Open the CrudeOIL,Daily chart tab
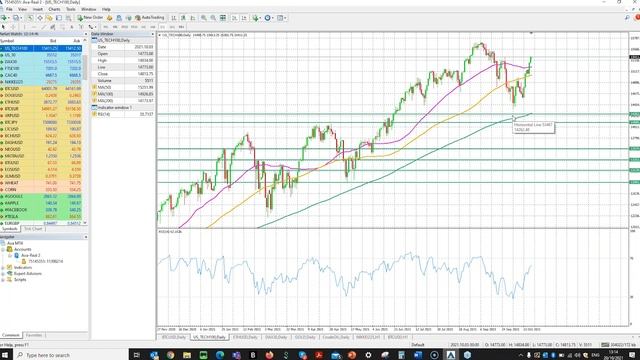 click(x=336, y=337)
